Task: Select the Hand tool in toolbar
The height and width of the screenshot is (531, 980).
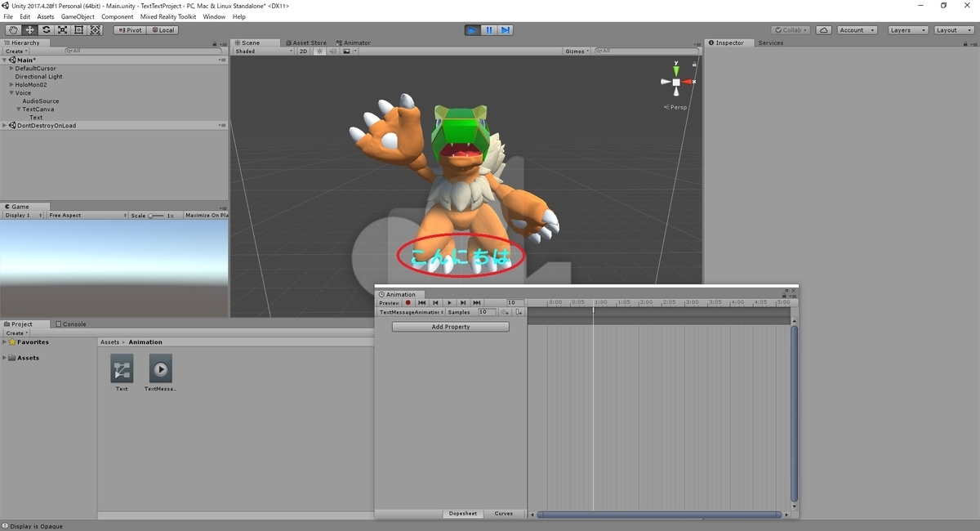Action: 13,30
